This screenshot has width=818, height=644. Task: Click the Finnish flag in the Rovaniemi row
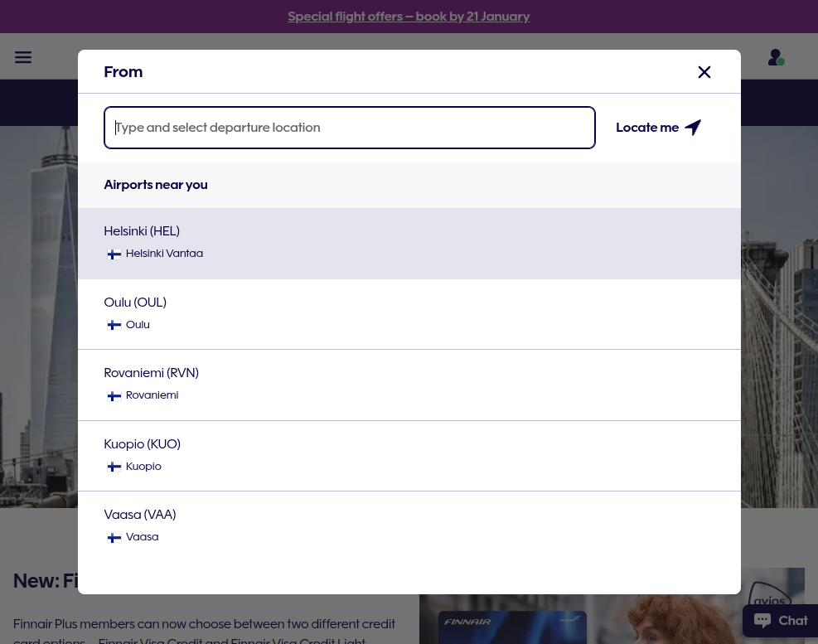pyautogui.click(x=114, y=396)
